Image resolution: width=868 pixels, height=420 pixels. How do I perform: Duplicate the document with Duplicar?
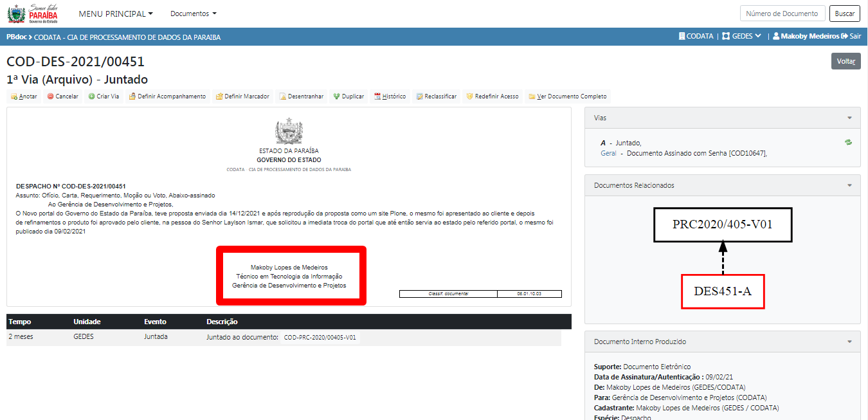point(336,96)
